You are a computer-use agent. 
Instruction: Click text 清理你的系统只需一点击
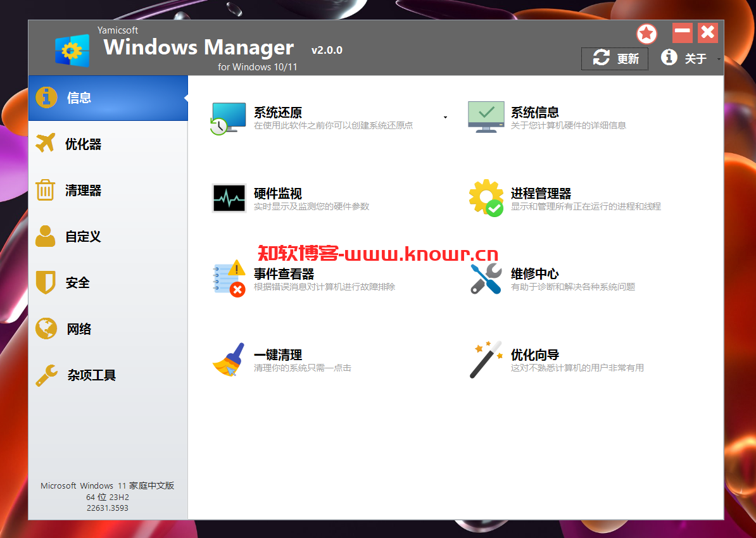coord(302,368)
